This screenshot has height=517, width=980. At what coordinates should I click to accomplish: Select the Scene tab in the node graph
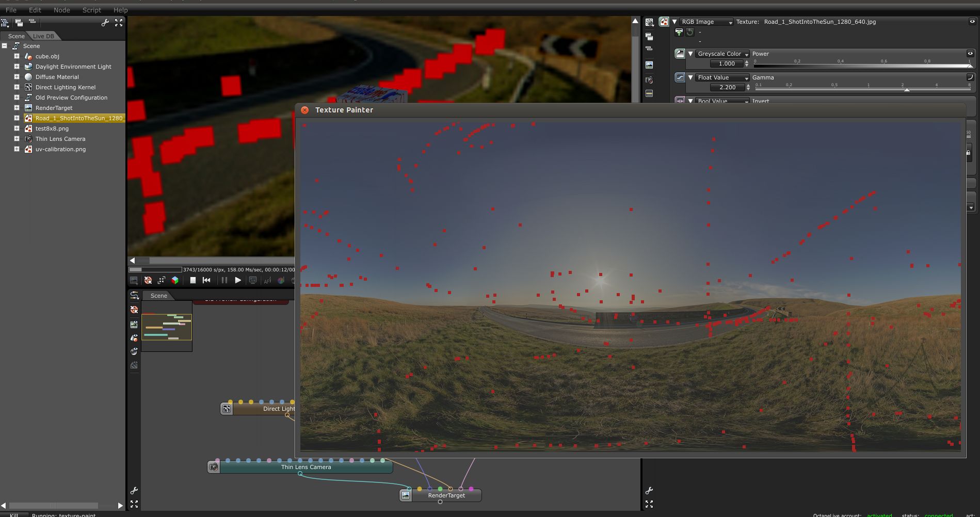click(158, 296)
